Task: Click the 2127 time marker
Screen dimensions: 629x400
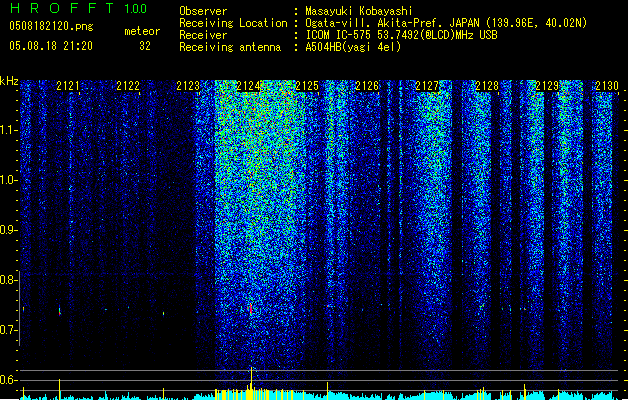Action: point(427,86)
